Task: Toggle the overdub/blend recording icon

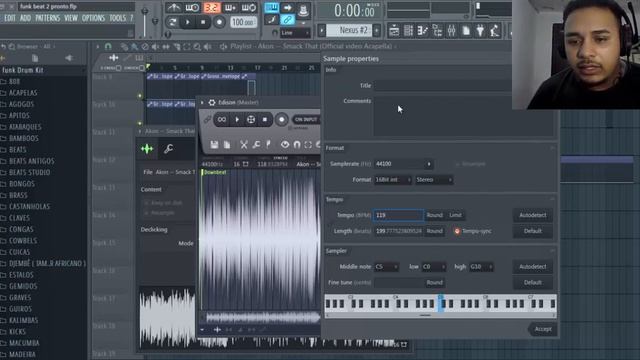Action: (230, 8)
